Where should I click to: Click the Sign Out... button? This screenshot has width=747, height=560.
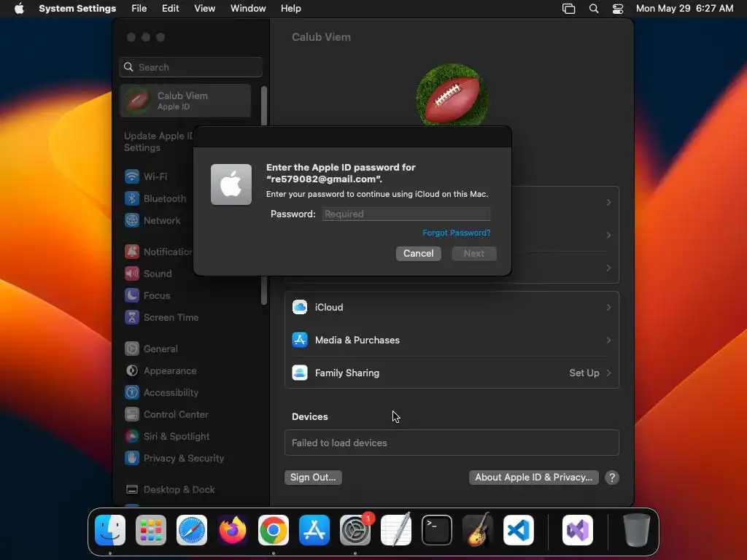coord(313,478)
